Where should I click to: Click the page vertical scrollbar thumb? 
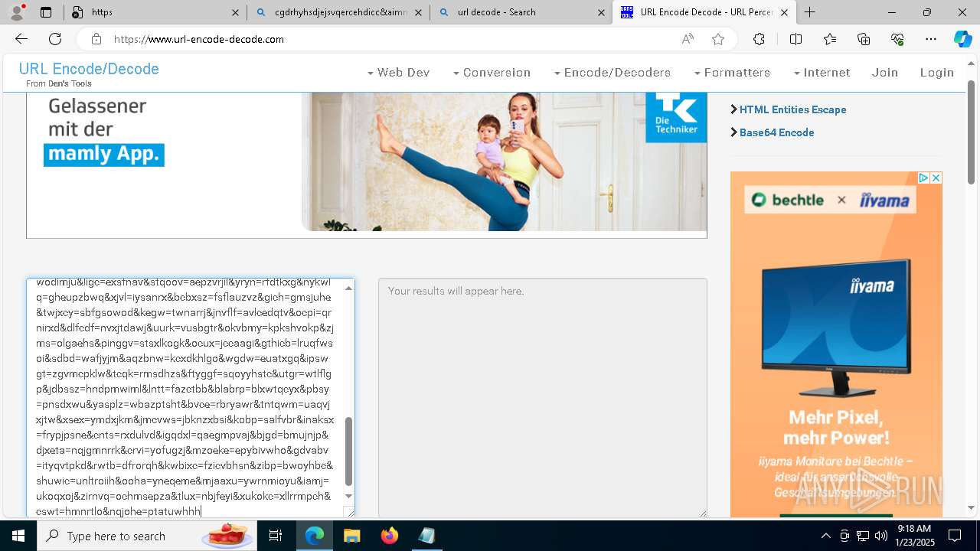point(971,132)
